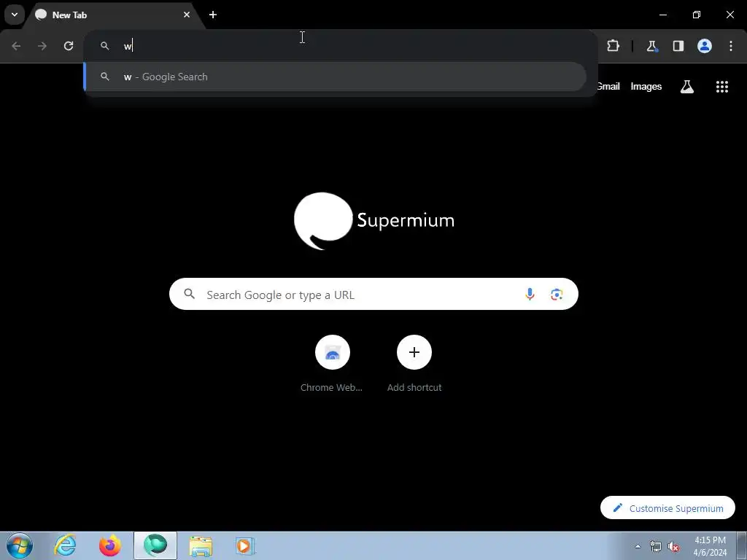This screenshot has width=747, height=560.
Task: Reload the page
Action: (69, 46)
